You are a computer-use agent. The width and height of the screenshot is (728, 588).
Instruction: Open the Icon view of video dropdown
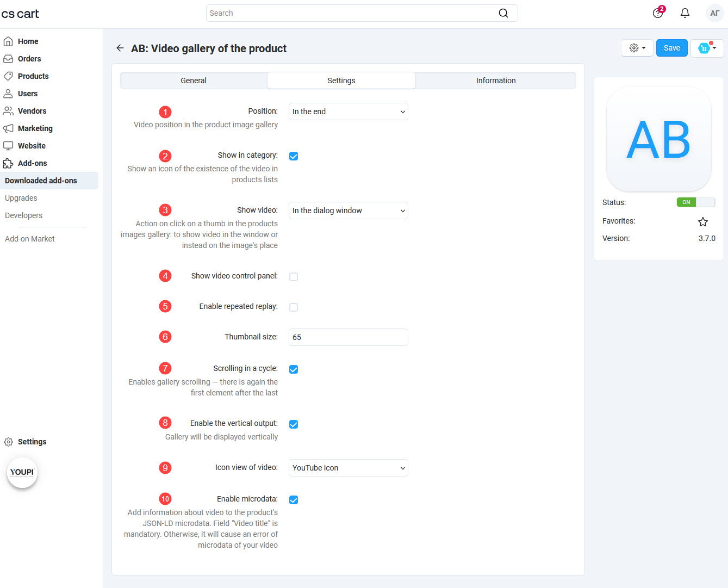348,468
